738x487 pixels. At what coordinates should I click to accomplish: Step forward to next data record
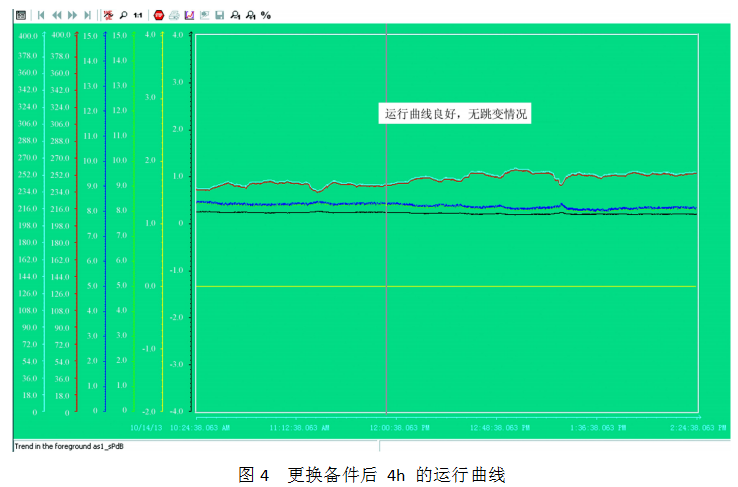click(72, 16)
